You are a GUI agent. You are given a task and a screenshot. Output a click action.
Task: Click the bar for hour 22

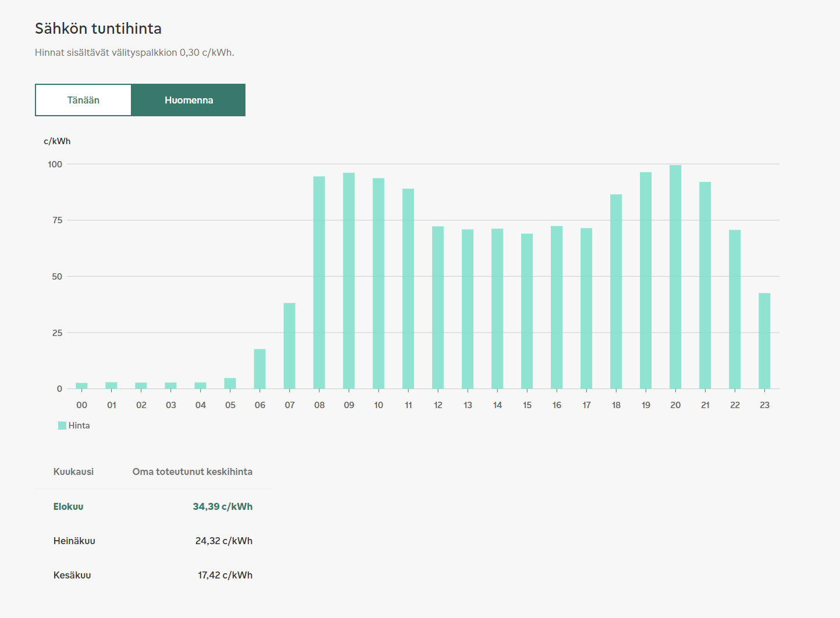coord(735,309)
